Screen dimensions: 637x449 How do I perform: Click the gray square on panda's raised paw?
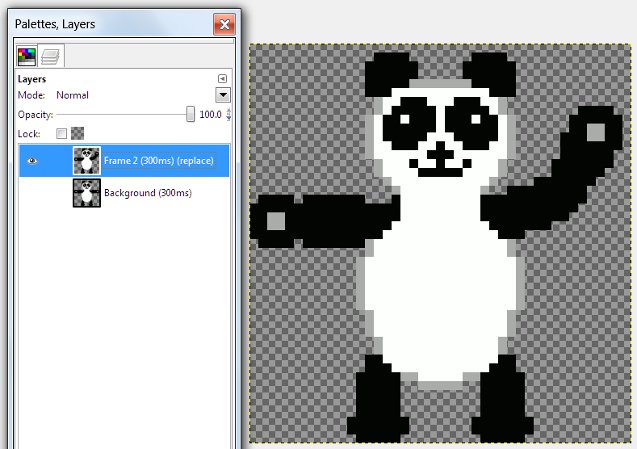click(595, 132)
